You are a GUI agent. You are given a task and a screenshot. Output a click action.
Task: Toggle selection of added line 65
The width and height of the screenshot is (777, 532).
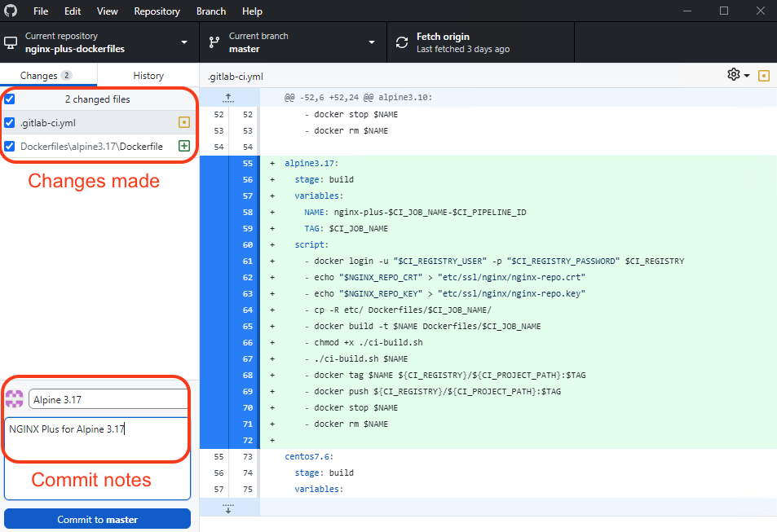pos(229,326)
